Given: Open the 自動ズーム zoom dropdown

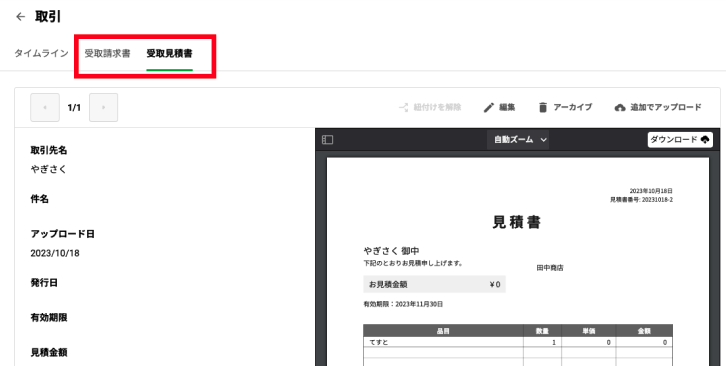Looking at the screenshot, I should pos(518,139).
